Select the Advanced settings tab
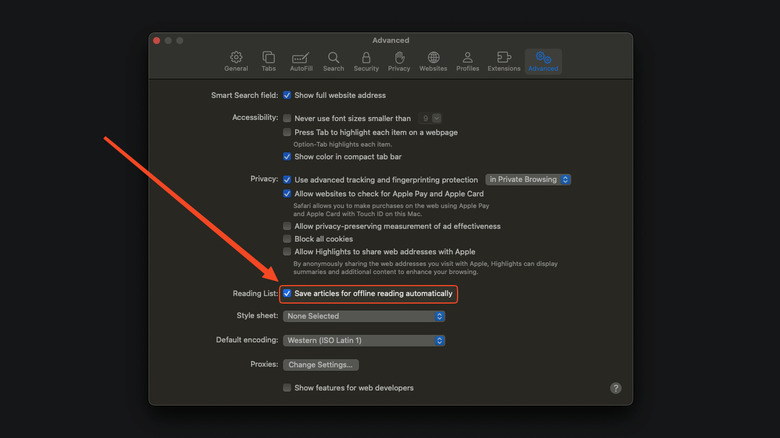Image resolution: width=780 pixels, height=438 pixels. (543, 61)
